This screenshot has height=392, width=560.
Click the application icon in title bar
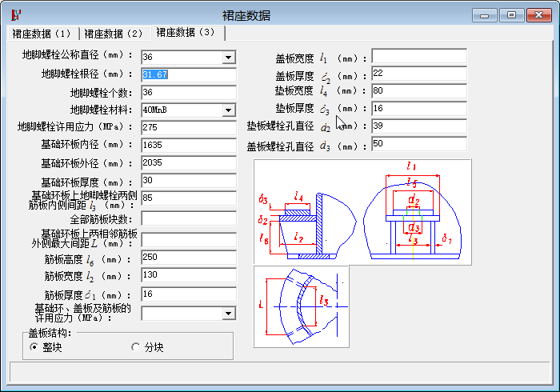(x=16, y=15)
